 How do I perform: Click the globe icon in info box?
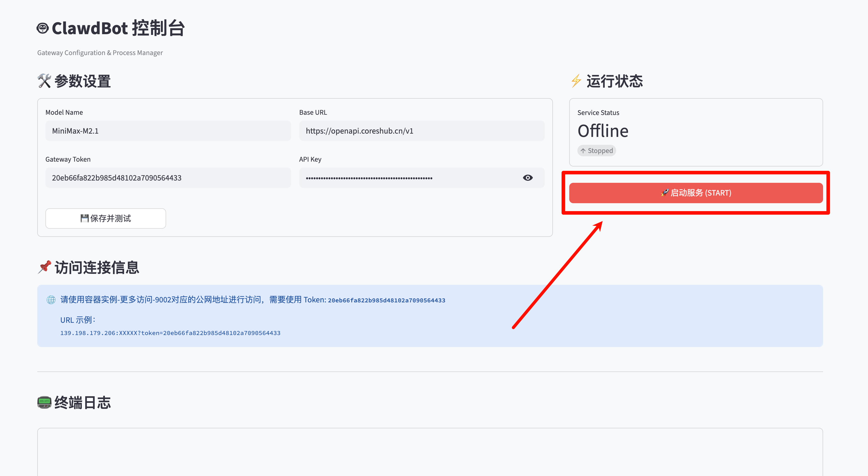[x=51, y=300]
